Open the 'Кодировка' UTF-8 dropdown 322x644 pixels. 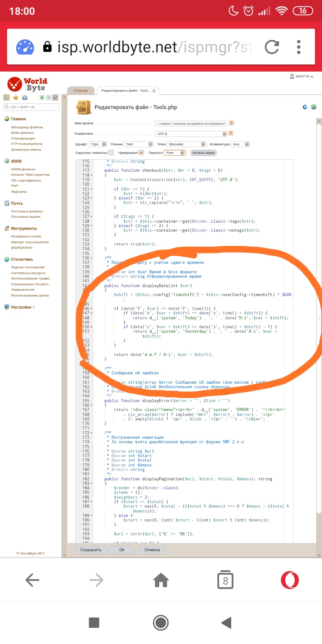coord(191,134)
